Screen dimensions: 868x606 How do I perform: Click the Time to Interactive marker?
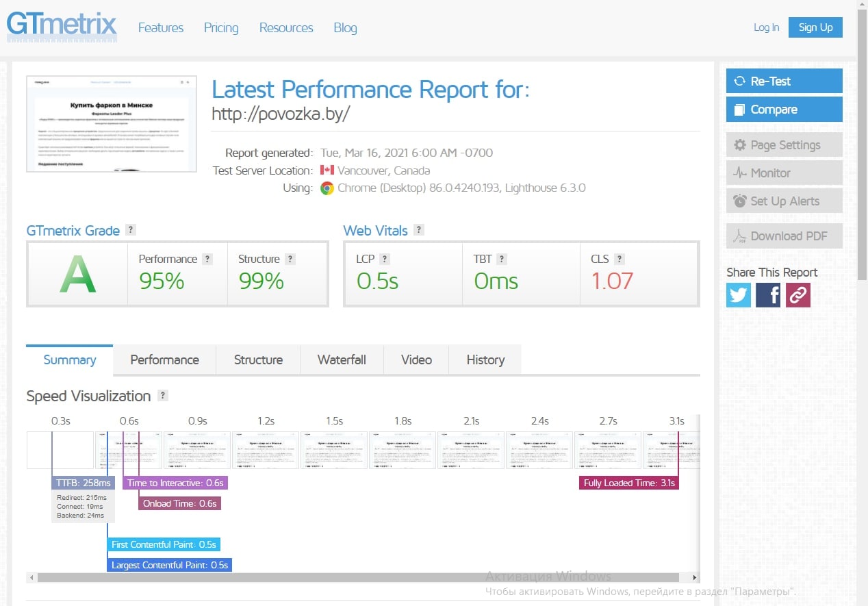coord(175,483)
